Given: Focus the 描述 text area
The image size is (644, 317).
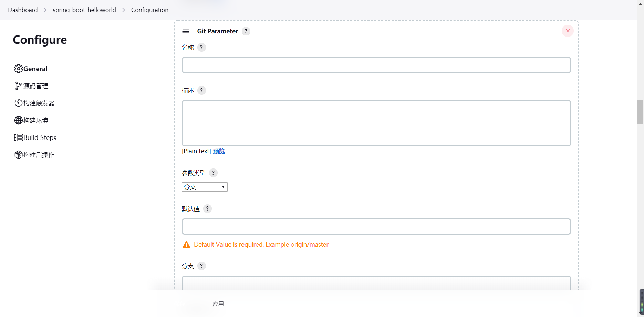Looking at the screenshot, I should coord(376,123).
